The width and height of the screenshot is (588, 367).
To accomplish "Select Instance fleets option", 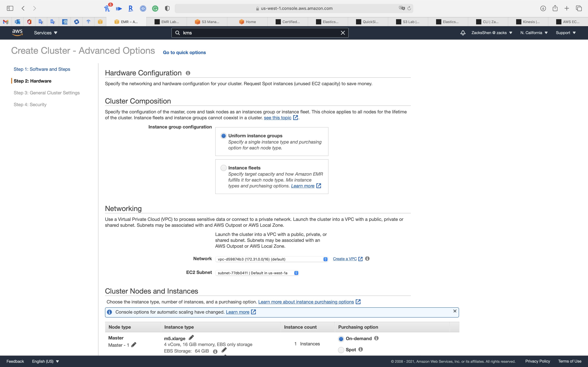I will (224, 168).
